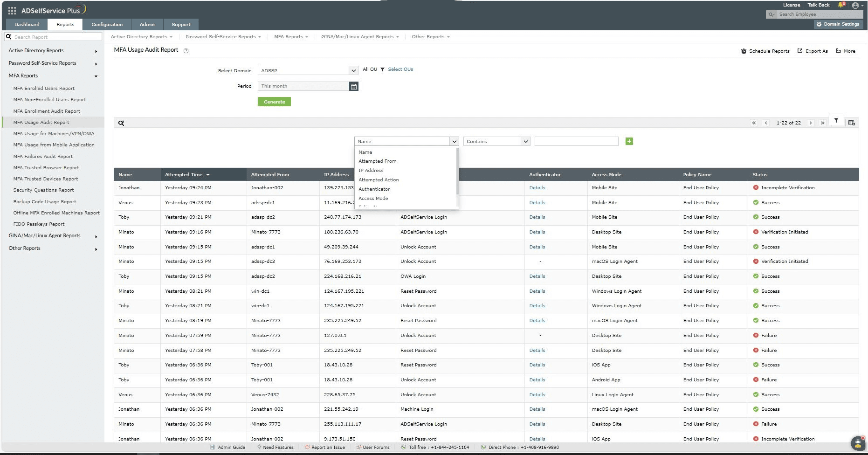Click the Select OUs link
868x455 pixels.
(400, 69)
